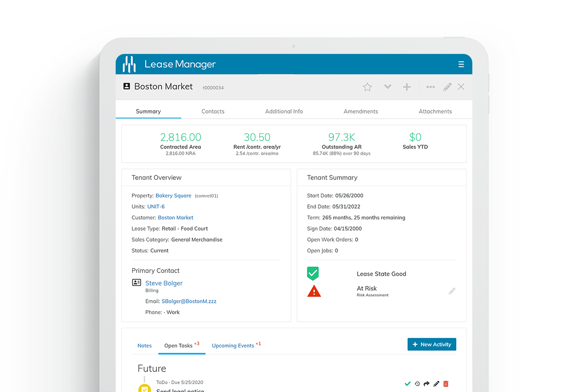Click the task history clock icon
Screen dimensions: 588x392
click(417, 384)
